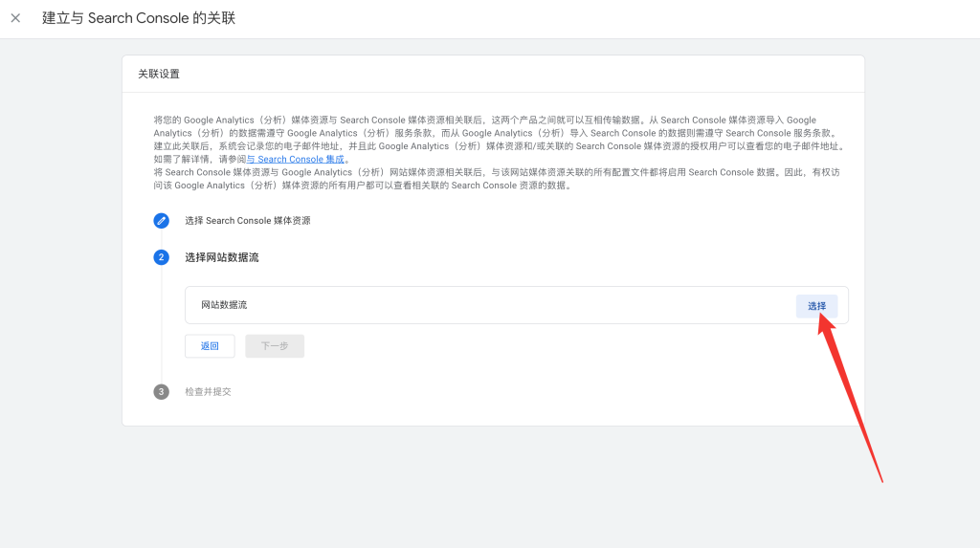Click the step 2 number circle
This screenshot has width=980, height=548.
(x=161, y=257)
